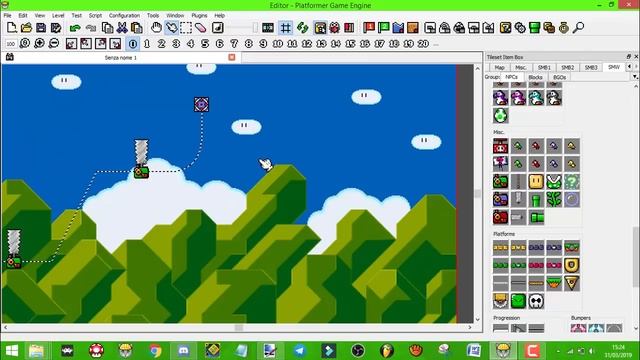Pick the white skull raft platform
Image resolution: width=640 pixels, height=360 pixels.
536,301
